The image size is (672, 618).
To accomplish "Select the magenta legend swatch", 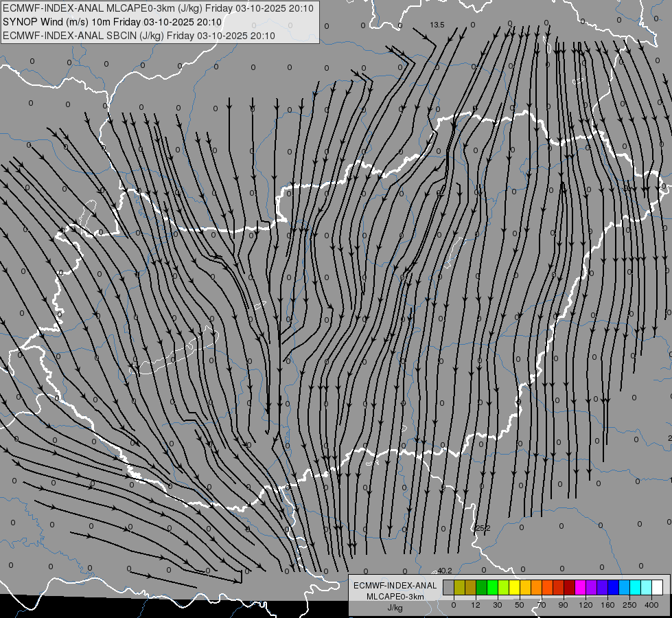I will 580,588.
